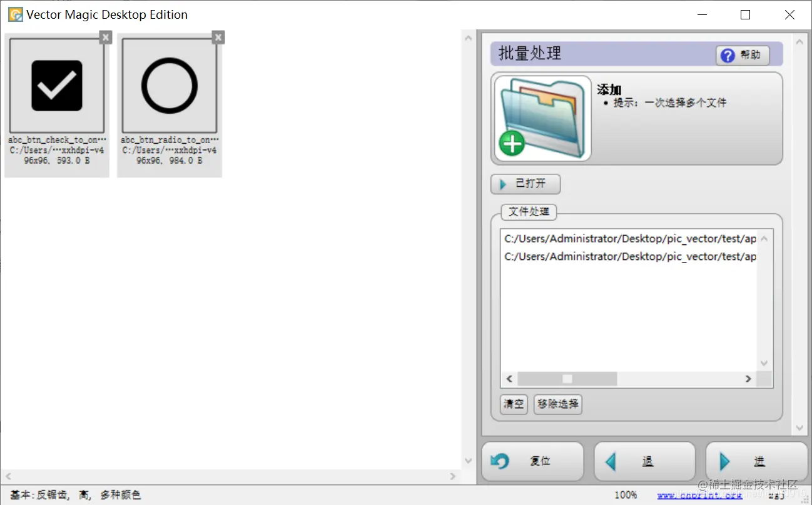
Task: Click the 100% zoom value in status bar
Action: click(x=626, y=495)
